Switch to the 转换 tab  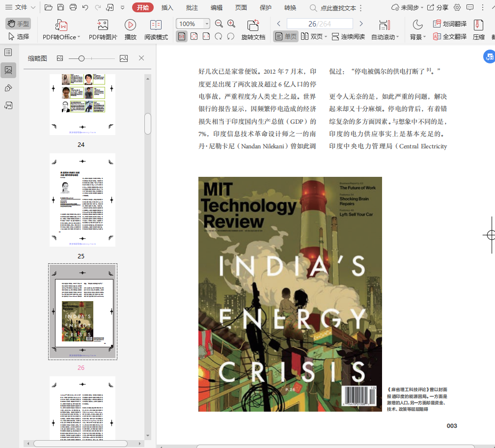coord(290,7)
